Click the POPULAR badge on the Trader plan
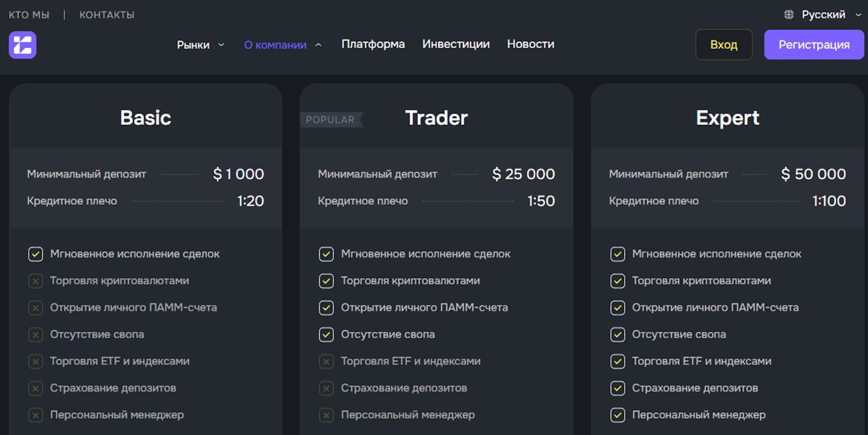Screen dimensions: 868x435 coord(330,119)
